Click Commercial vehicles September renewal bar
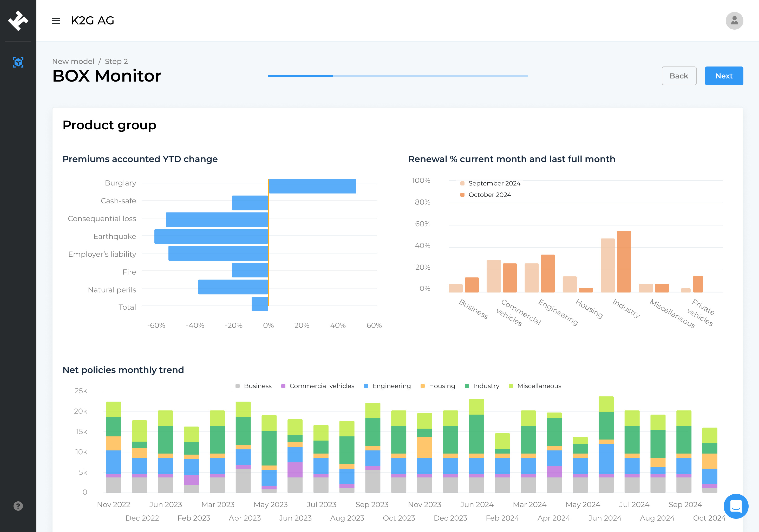Image resolution: width=759 pixels, height=532 pixels. (494, 276)
